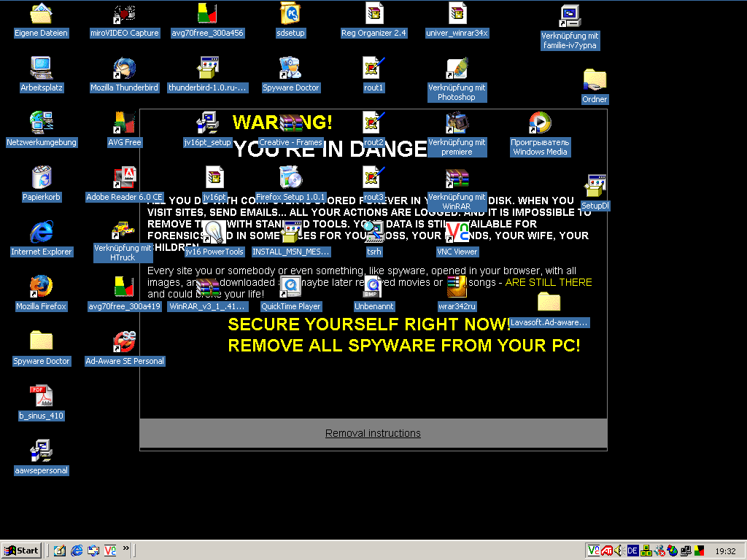Launch Outlook Express envelope icon in Quick Launch
The height and width of the screenshot is (560, 747).
click(x=93, y=551)
